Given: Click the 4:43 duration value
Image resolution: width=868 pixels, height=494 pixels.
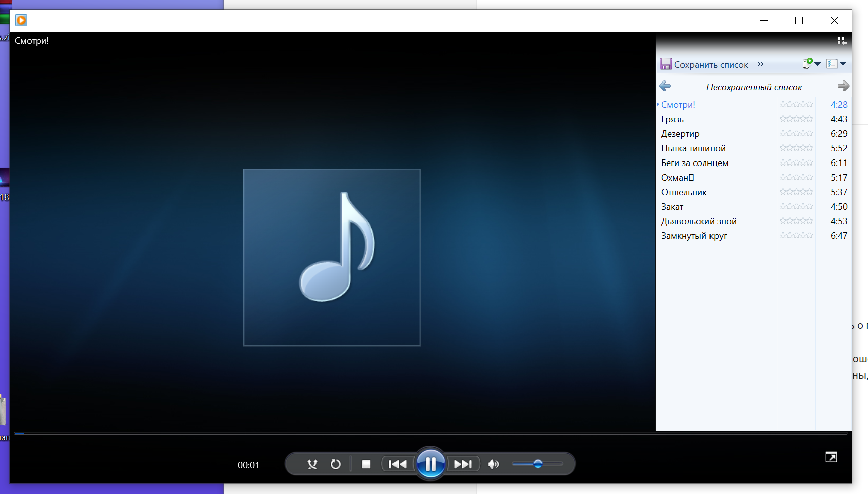Looking at the screenshot, I should [x=839, y=119].
